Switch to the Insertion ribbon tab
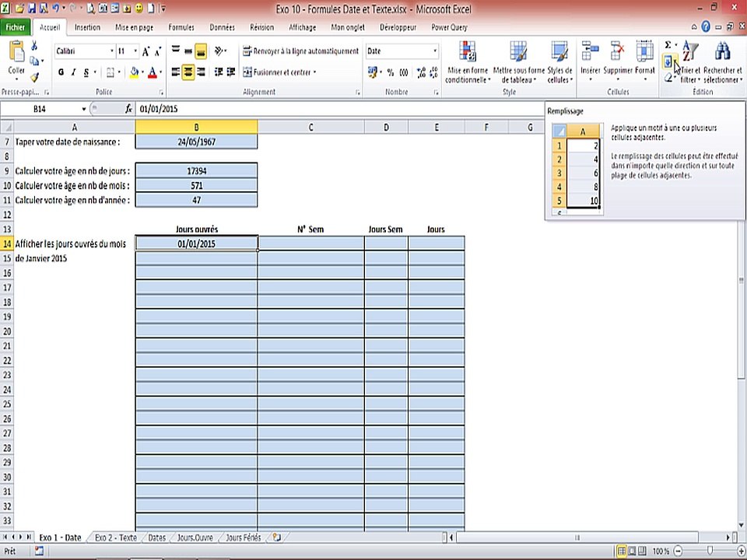 click(87, 27)
